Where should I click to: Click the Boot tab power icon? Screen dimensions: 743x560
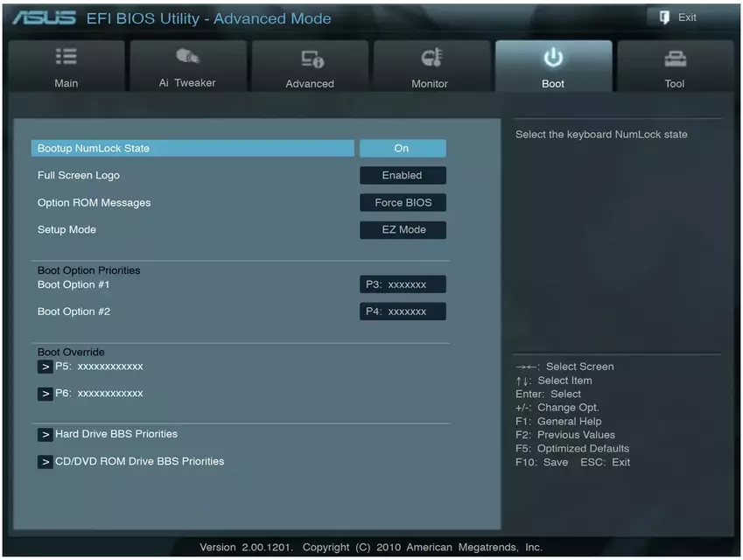[553, 58]
